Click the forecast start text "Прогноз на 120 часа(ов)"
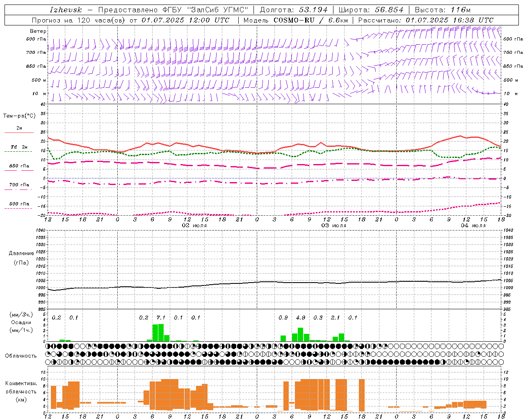The width and height of the screenshot is (525, 420). (x=79, y=20)
